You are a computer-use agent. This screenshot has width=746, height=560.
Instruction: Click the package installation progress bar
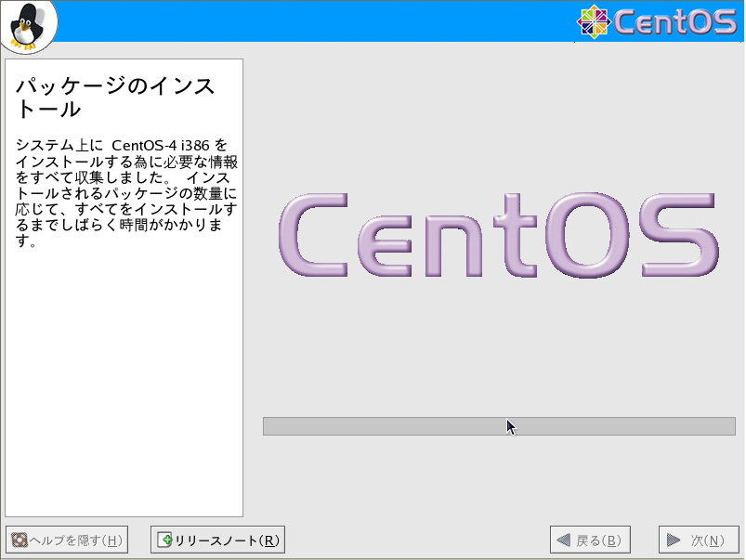[499, 426]
